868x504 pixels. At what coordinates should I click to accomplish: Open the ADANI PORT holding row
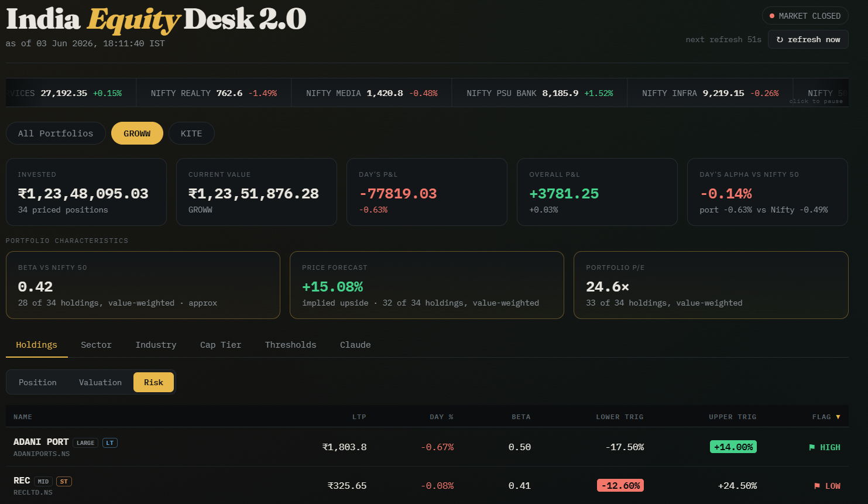pos(427,447)
